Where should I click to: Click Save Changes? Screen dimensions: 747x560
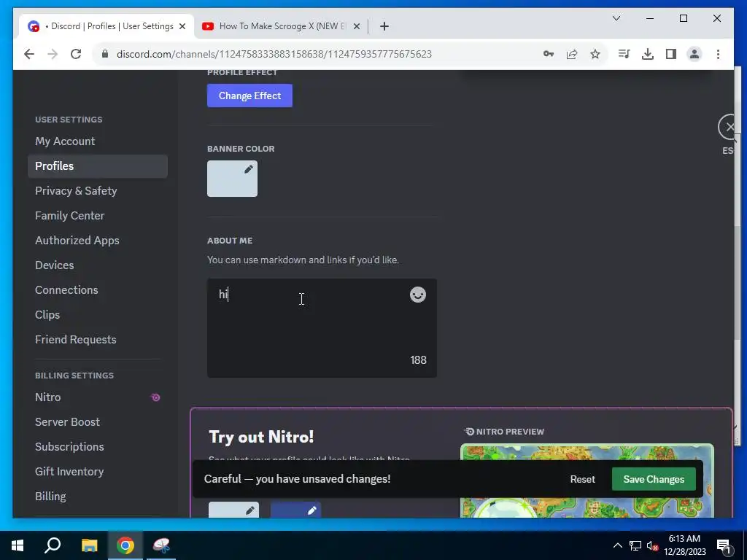click(x=654, y=479)
